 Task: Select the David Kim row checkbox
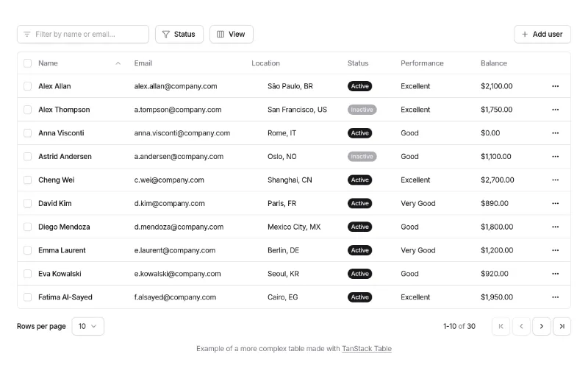(27, 204)
